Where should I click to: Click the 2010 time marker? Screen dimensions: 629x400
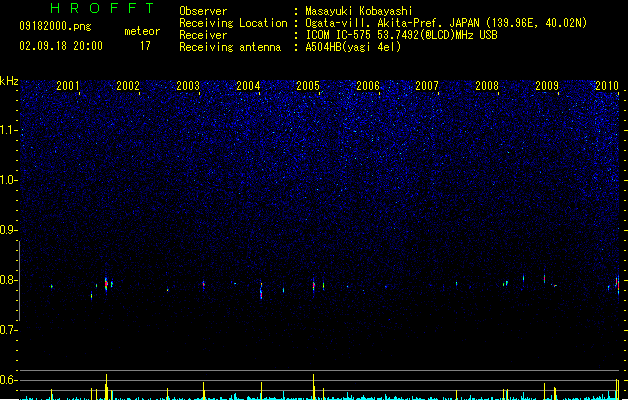tap(607, 86)
